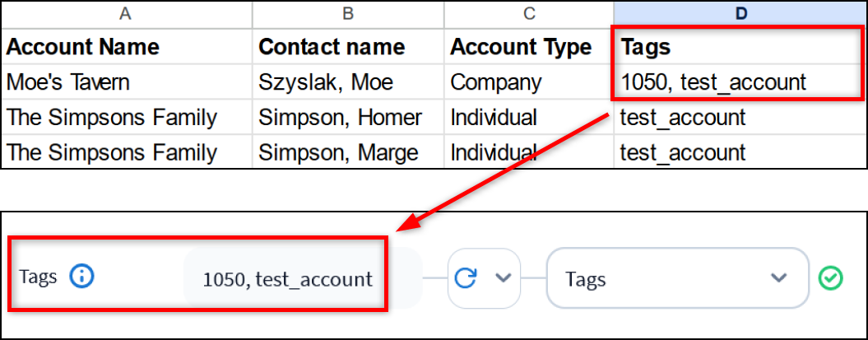Open the Tags field mapping dropdown
The image size is (868, 340).
point(677,278)
